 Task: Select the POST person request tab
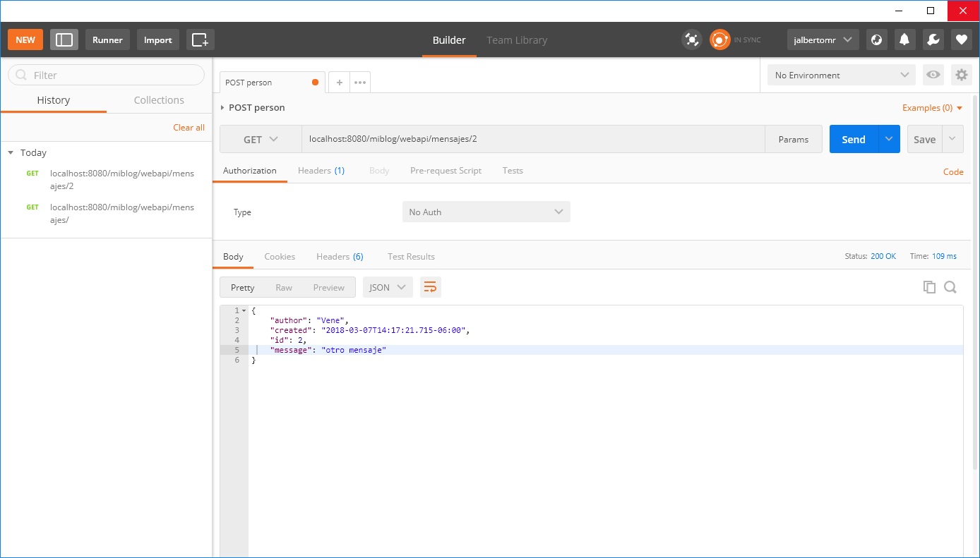pos(273,83)
